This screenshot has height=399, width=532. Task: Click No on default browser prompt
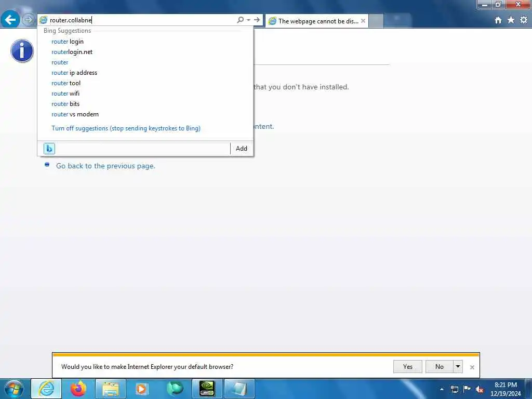pyautogui.click(x=440, y=366)
